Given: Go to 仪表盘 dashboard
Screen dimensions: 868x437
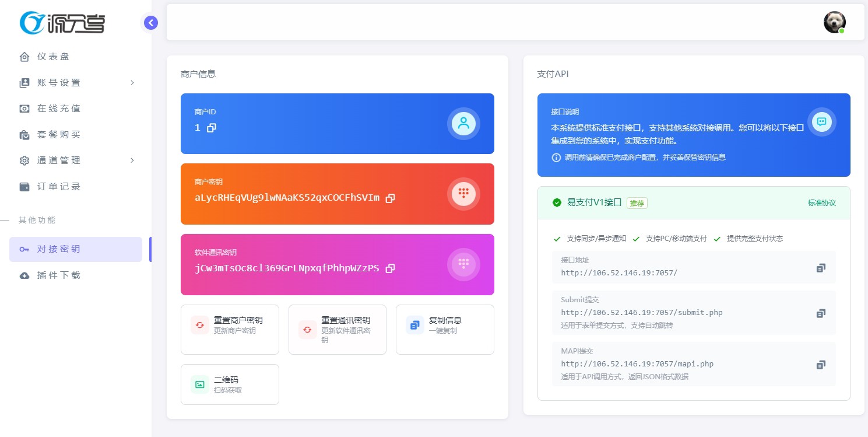Looking at the screenshot, I should pyautogui.click(x=54, y=57).
